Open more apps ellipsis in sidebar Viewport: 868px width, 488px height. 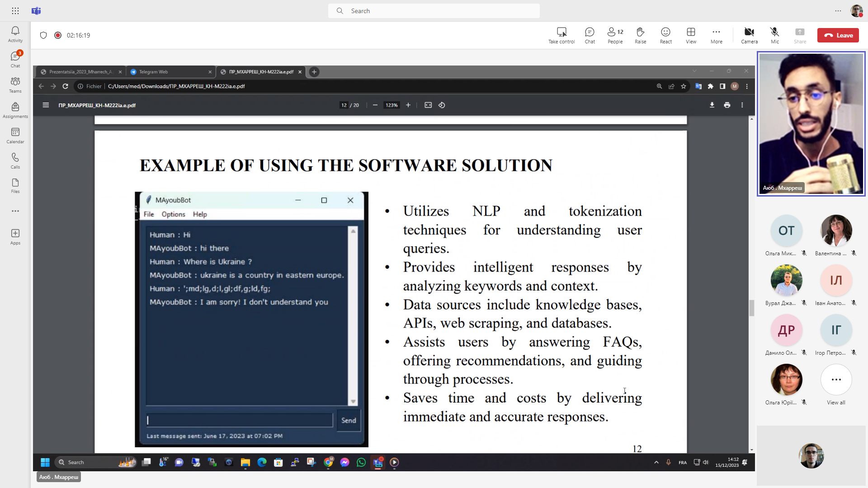coord(15,211)
